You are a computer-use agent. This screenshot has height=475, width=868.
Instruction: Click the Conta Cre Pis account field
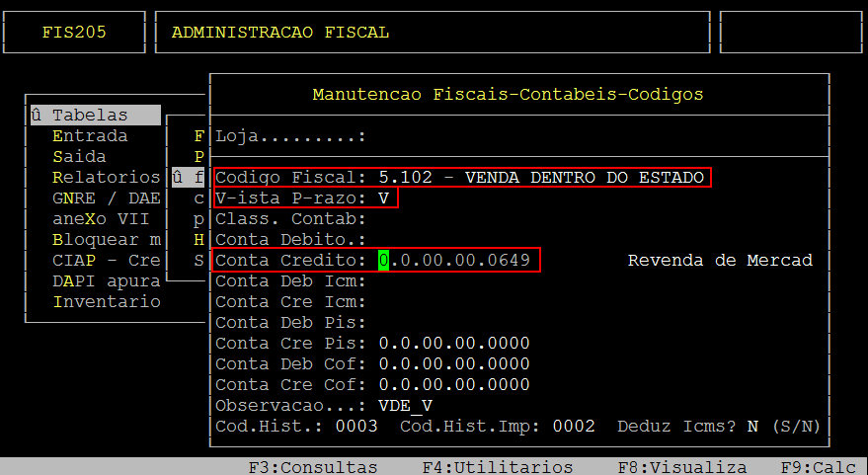pos(454,344)
